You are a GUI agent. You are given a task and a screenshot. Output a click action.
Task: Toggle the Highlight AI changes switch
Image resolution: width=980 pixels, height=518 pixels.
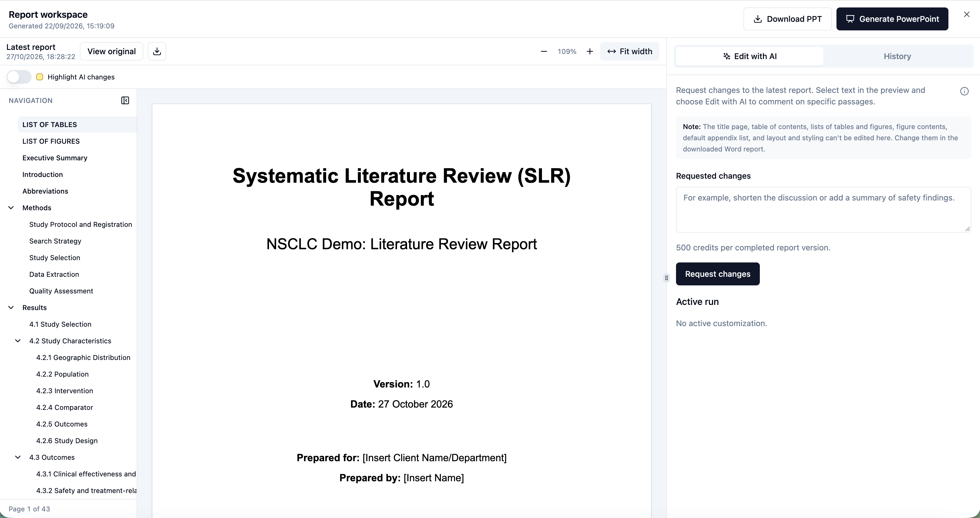(x=19, y=77)
